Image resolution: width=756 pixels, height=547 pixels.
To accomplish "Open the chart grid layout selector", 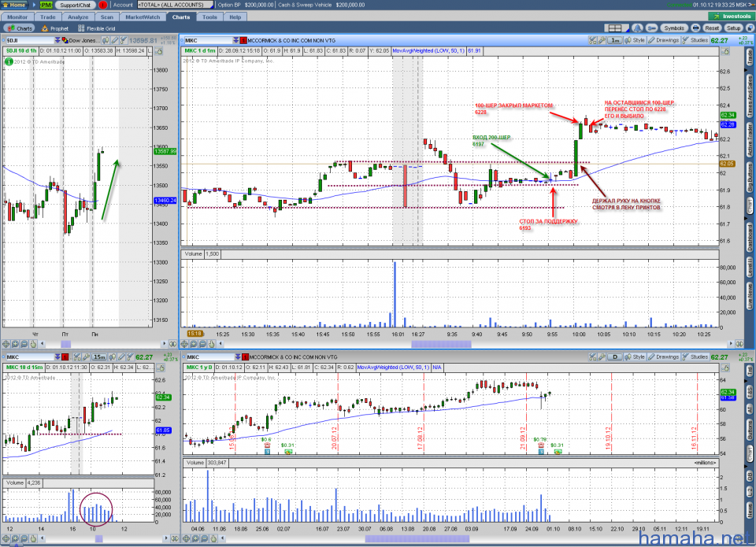I will pyautogui.click(x=616, y=28).
